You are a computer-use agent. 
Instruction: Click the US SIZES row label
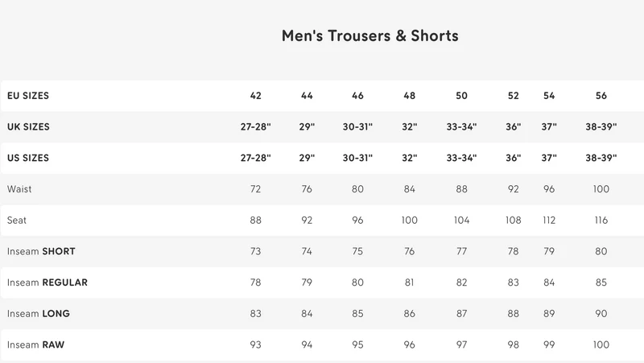28,158
